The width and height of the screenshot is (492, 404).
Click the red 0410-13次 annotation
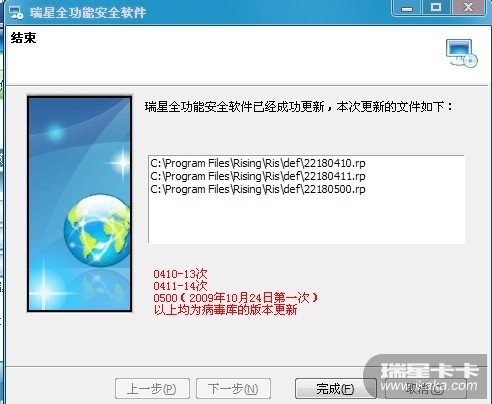[180, 274]
